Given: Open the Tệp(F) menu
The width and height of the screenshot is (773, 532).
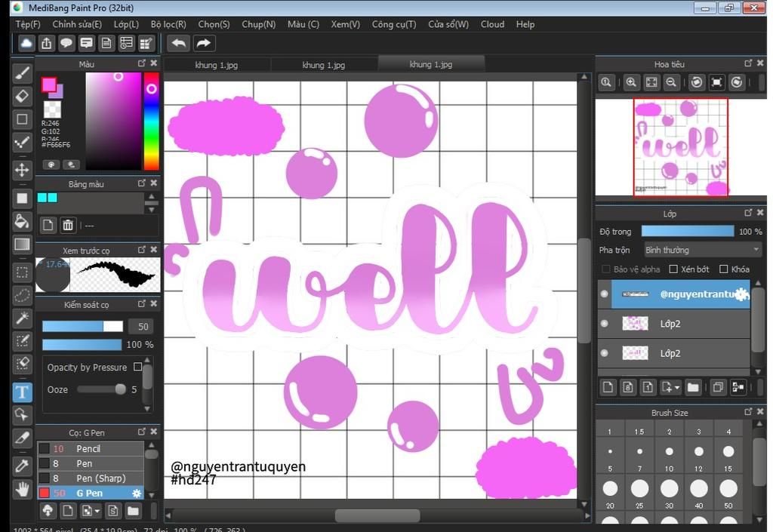Looking at the screenshot, I should [x=28, y=24].
